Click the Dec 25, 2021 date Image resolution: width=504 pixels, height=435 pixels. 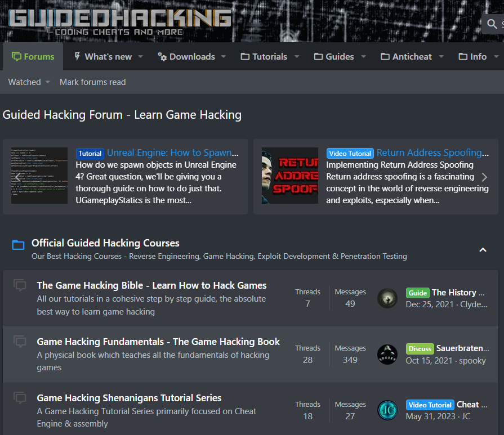pyautogui.click(x=430, y=304)
